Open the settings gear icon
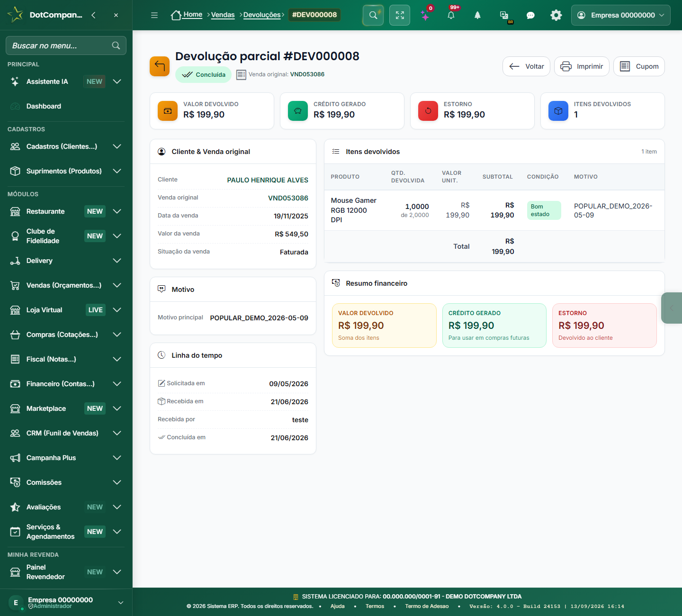 tap(556, 15)
